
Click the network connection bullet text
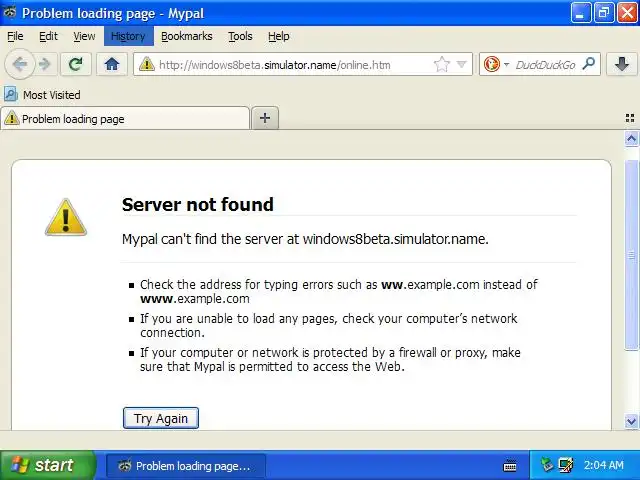pos(329,325)
